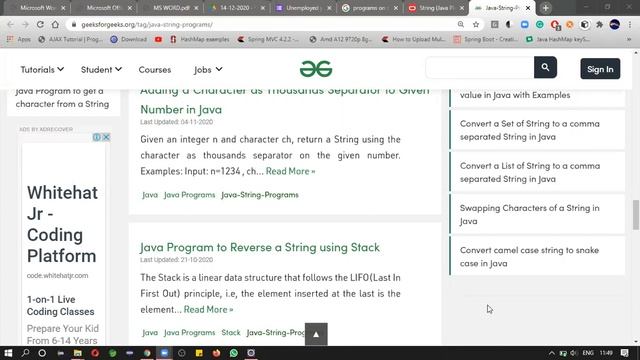Open the HashMap examples bookmark
Image resolution: width=640 pixels, height=360 pixels.
pos(200,39)
